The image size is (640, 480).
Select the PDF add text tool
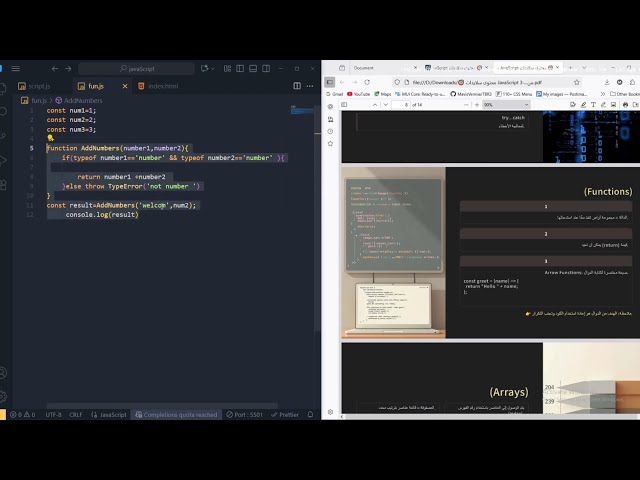pyautogui.click(x=593, y=105)
